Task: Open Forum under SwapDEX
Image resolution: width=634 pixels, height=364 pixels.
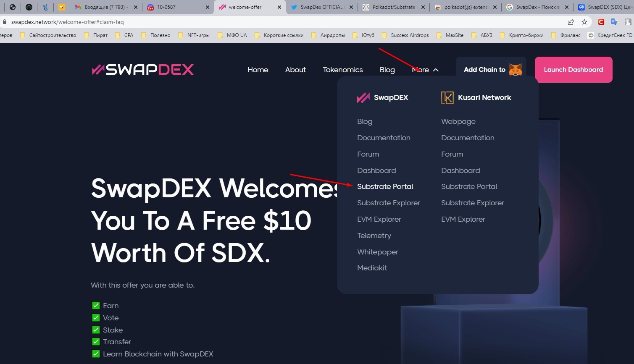Action: pyautogui.click(x=368, y=154)
